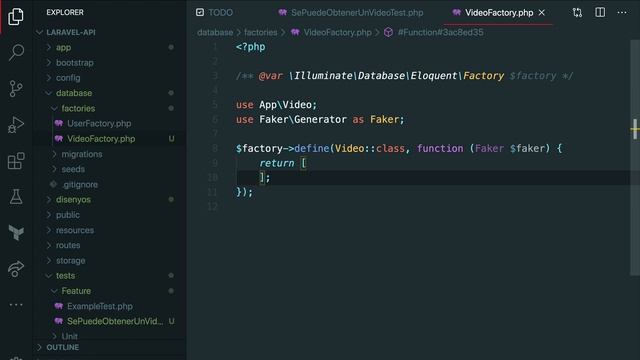640x360 pixels.
Task: Expand the seeds folder
Action: click(x=73, y=169)
